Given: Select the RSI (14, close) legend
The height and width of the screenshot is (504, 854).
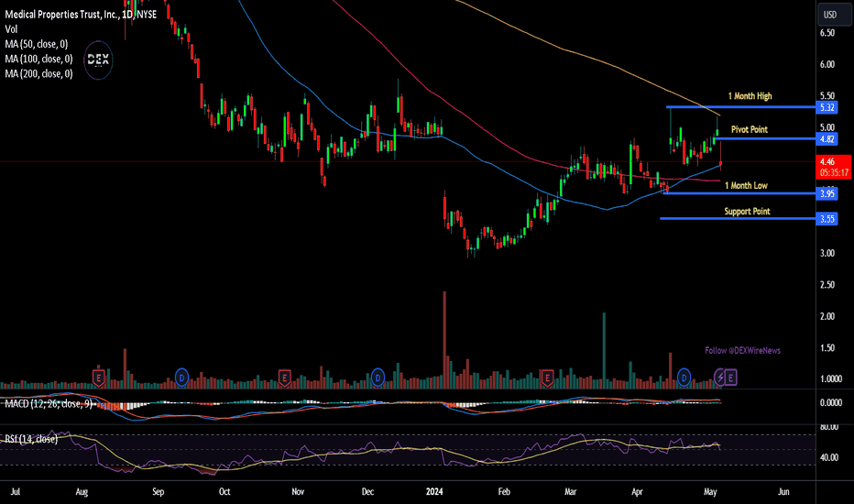Looking at the screenshot, I should [31, 439].
